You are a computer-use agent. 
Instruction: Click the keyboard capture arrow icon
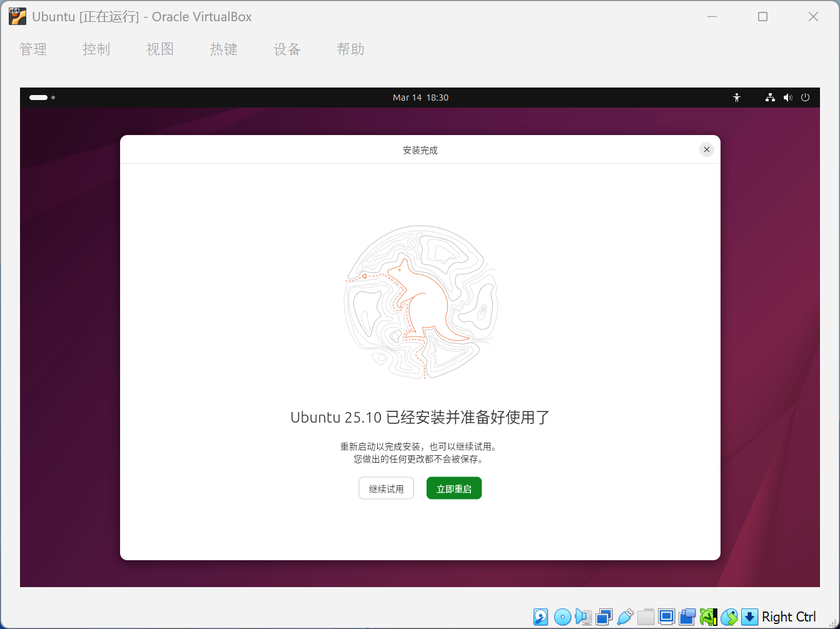click(749, 617)
